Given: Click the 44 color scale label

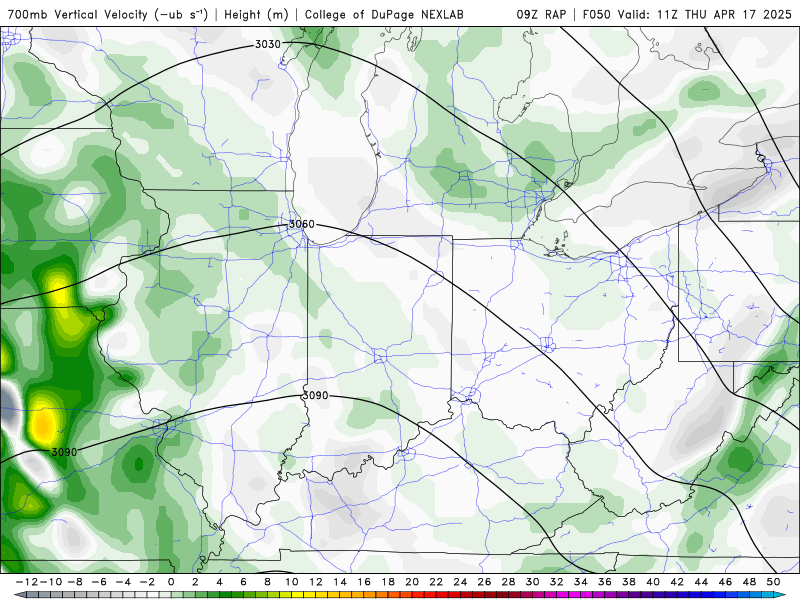Looking at the screenshot, I should tap(701, 582).
